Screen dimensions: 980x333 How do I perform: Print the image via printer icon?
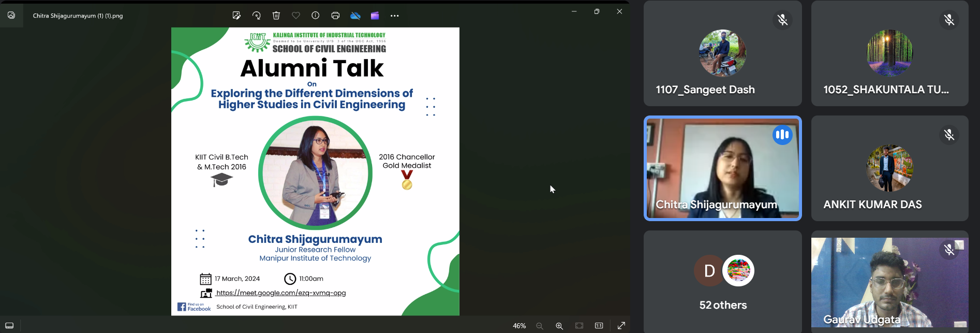[x=335, y=16]
